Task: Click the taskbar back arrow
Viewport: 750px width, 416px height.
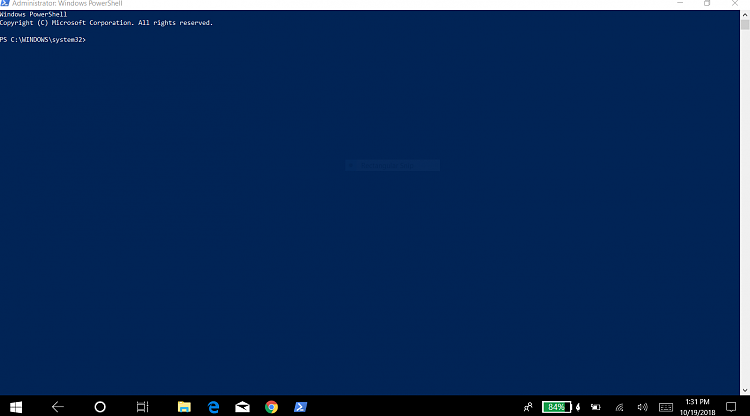Action: coord(58,407)
